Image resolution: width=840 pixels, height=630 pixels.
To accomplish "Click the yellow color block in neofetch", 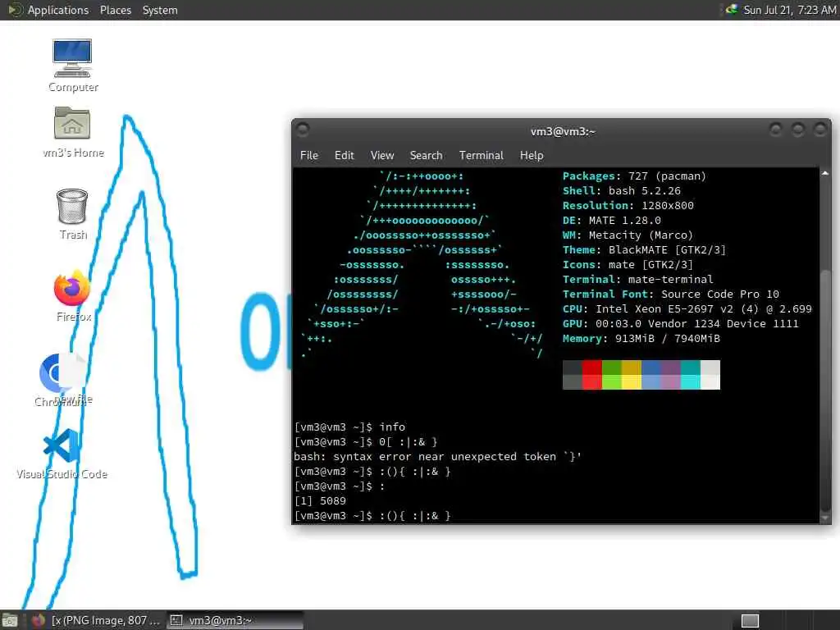I will [631, 374].
